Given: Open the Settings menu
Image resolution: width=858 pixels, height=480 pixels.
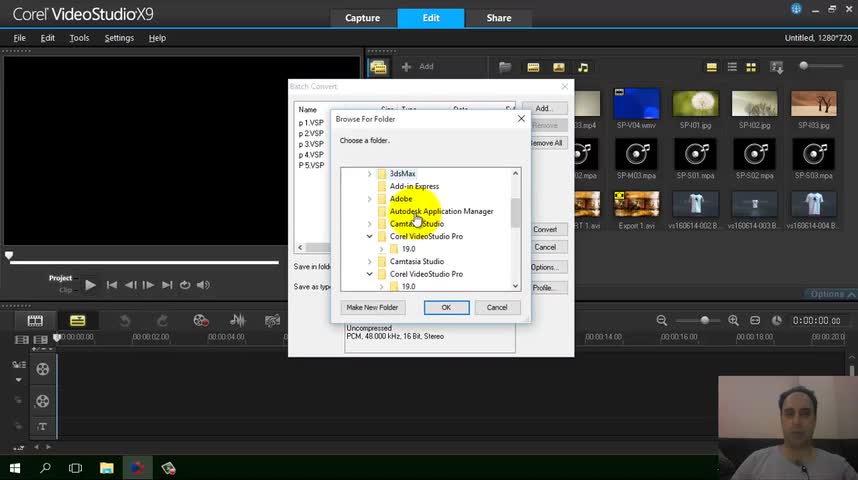Looking at the screenshot, I should pyautogui.click(x=119, y=38).
